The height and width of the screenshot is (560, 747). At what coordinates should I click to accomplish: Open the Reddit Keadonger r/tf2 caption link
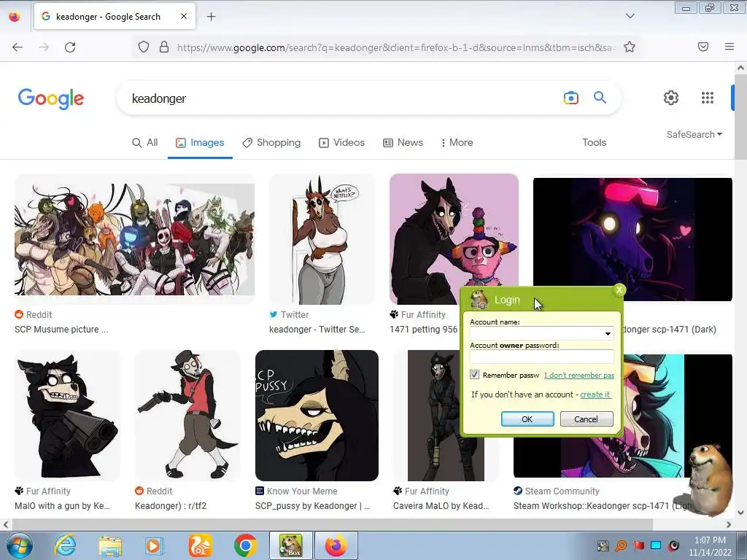tap(171, 506)
